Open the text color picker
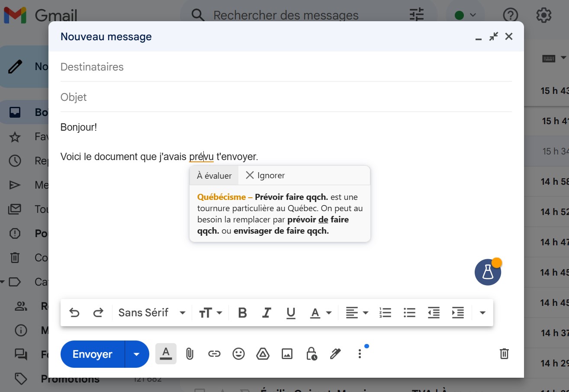569x392 pixels. pyautogui.click(x=321, y=313)
